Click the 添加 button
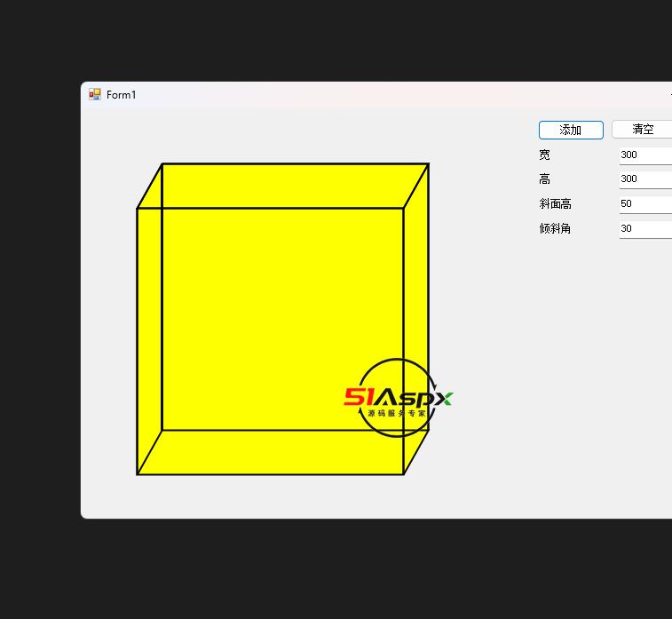672x619 pixels. [571, 130]
